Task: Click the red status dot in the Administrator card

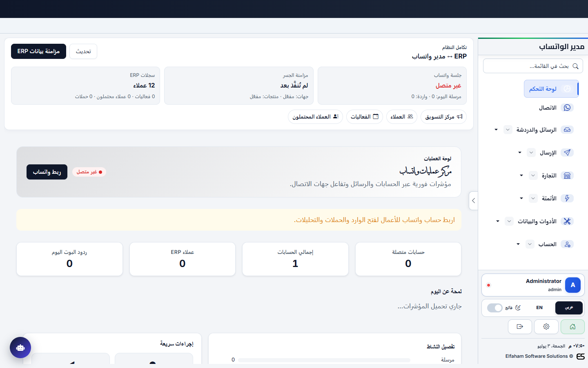Action: [488, 285]
